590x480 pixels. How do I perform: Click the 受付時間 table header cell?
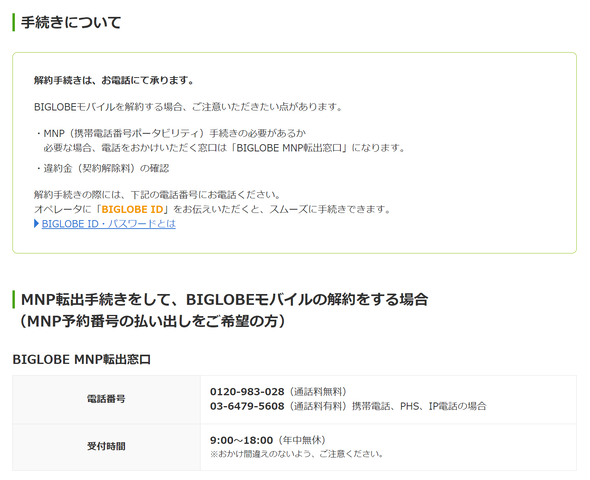(x=106, y=447)
